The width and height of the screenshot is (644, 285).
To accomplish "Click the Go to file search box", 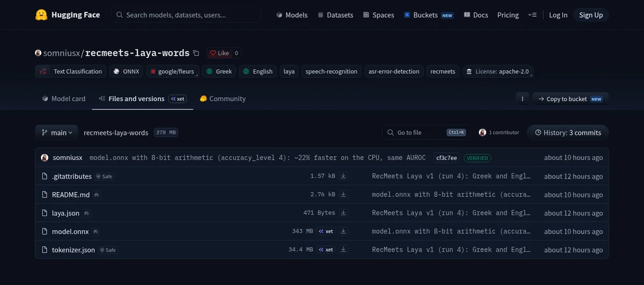I will point(426,133).
